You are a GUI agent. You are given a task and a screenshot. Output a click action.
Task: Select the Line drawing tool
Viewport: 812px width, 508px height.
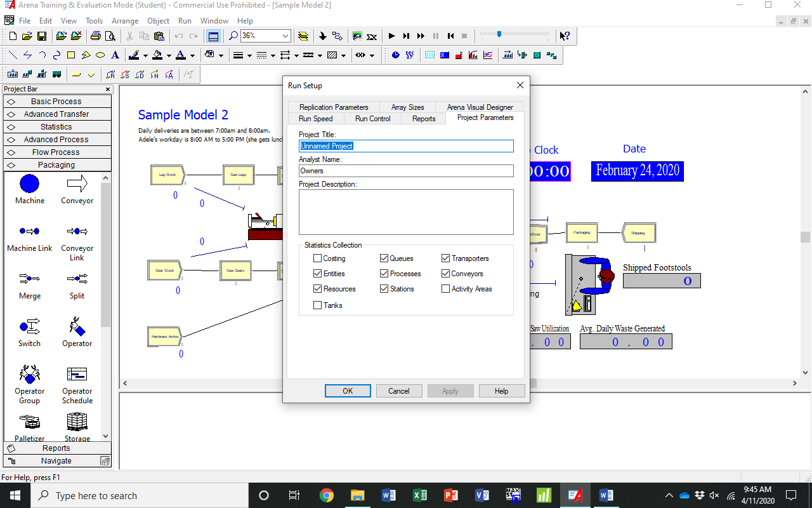[13, 55]
